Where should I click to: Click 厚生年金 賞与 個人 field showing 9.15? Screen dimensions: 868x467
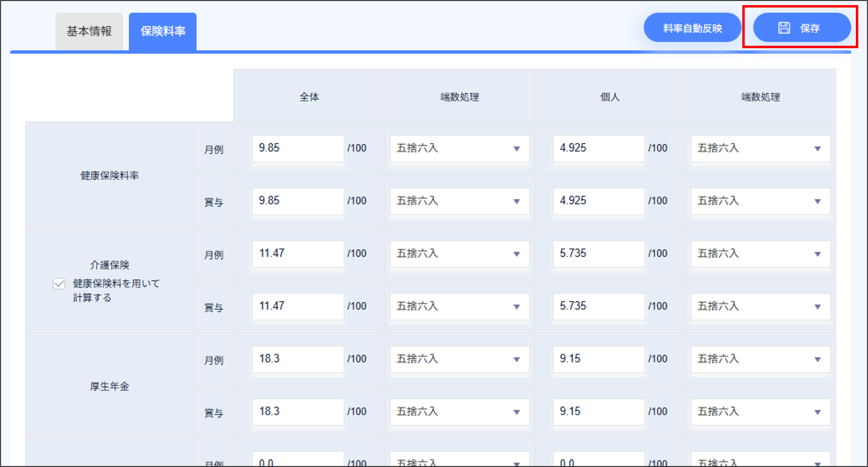pyautogui.click(x=598, y=412)
